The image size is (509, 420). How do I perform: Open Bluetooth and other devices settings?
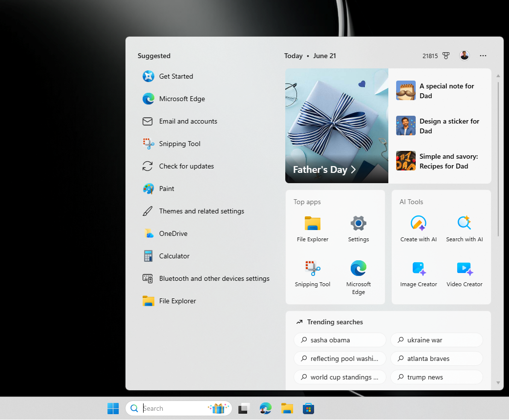(x=205, y=278)
